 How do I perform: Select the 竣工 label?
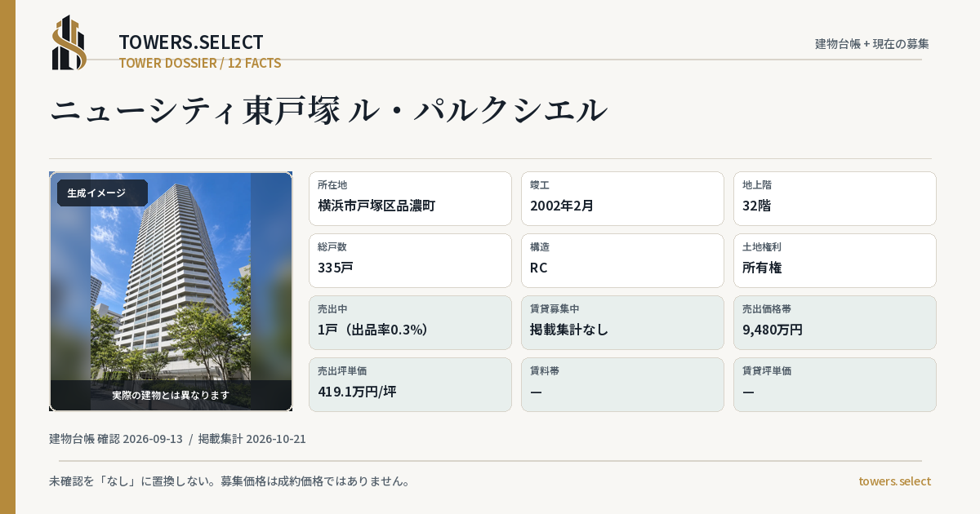539,185
